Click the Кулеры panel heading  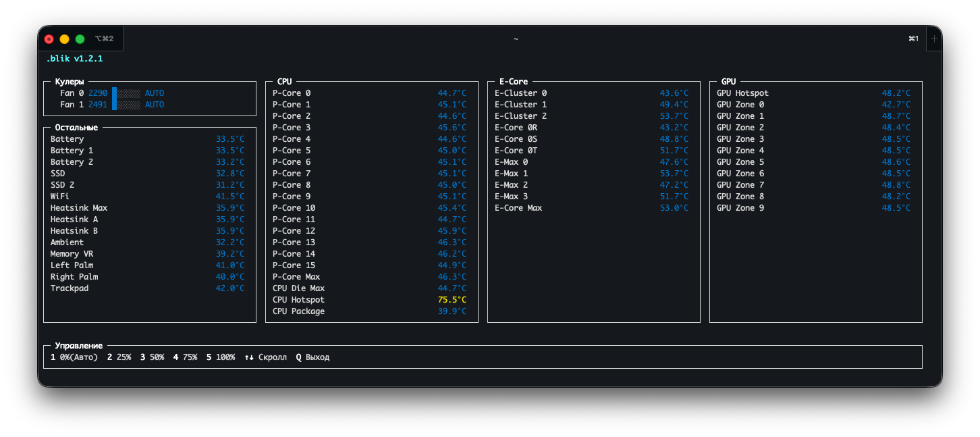click(x=70, y=82)
